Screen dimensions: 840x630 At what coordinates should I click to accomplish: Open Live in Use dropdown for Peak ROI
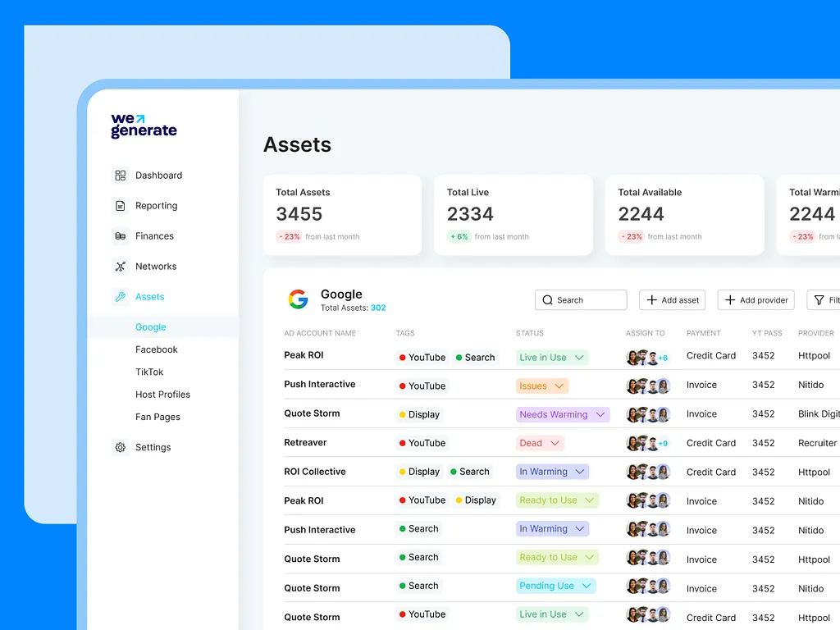(552, 358)
